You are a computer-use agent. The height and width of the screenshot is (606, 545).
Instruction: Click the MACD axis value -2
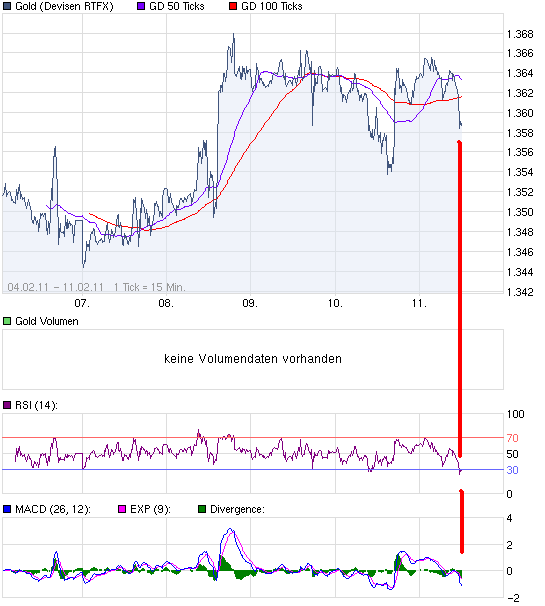tap(513, 598)
